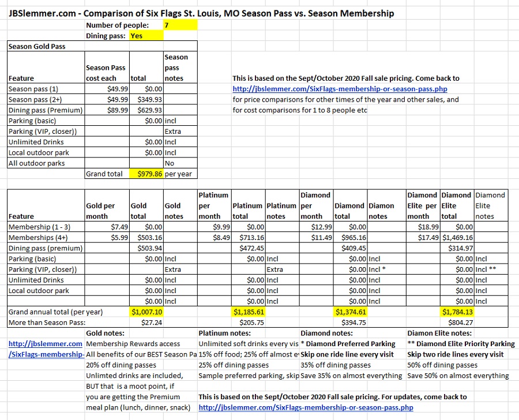Select the Skip two ride lines every visit note
Screen dimensions: 519x420
(x=456, y=354)
